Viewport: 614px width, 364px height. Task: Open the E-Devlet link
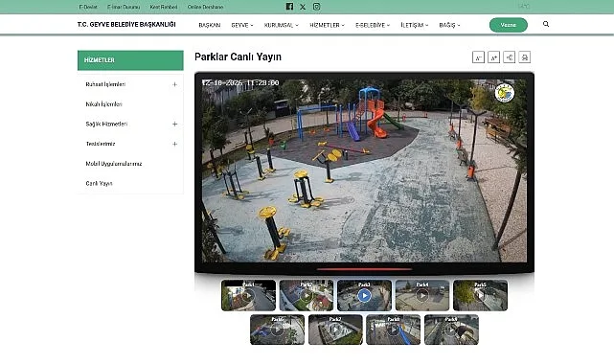88,7
